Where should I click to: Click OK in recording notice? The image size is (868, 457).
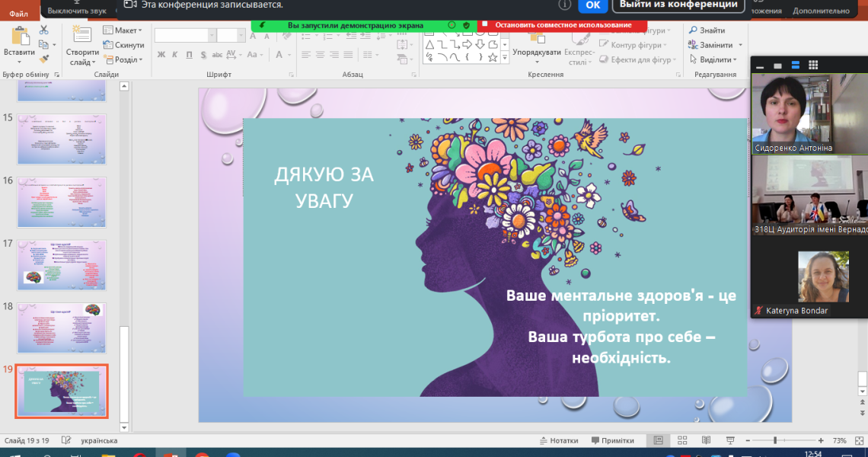pyautogui.click(x=593, y=5)
